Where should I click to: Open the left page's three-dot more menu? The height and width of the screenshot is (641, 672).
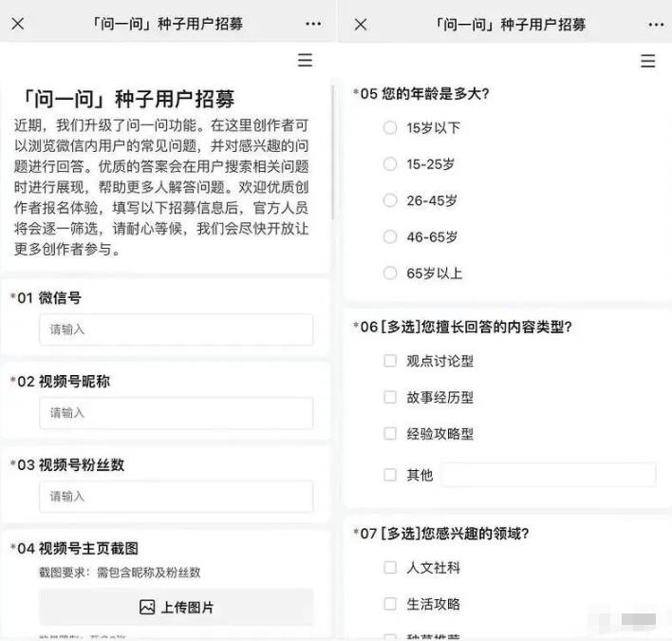313,24
